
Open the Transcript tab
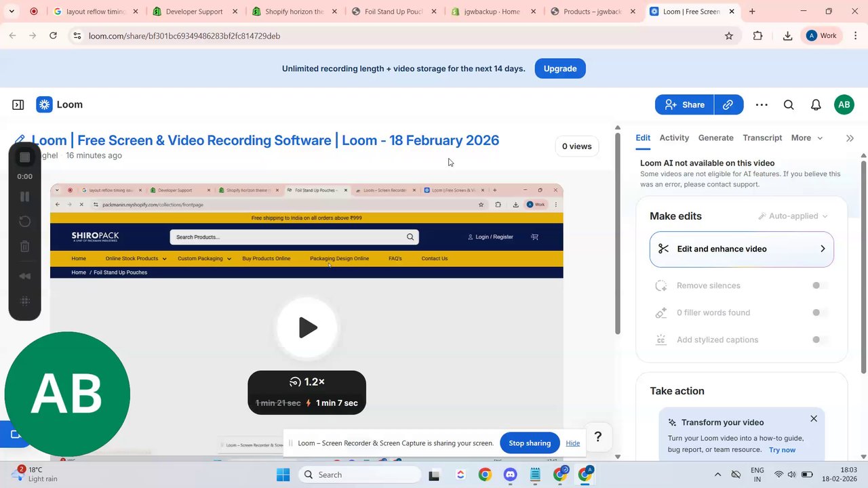[x=762, y=138]
